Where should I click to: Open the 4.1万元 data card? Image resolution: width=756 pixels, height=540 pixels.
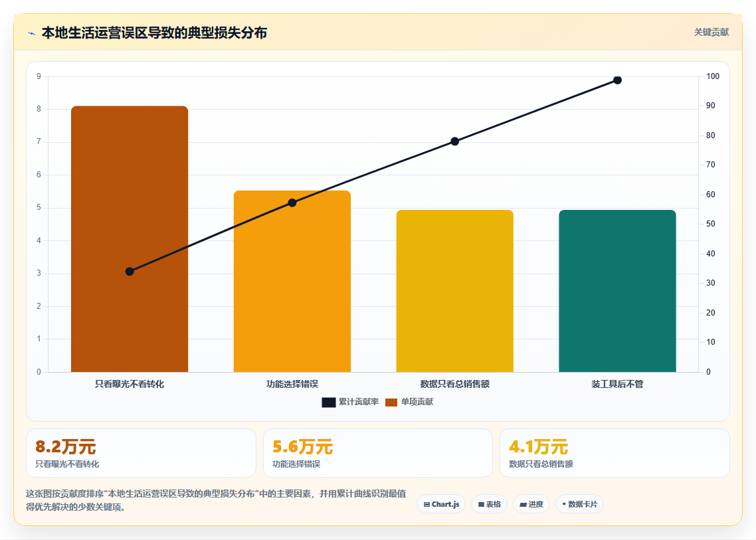point(614,453)
